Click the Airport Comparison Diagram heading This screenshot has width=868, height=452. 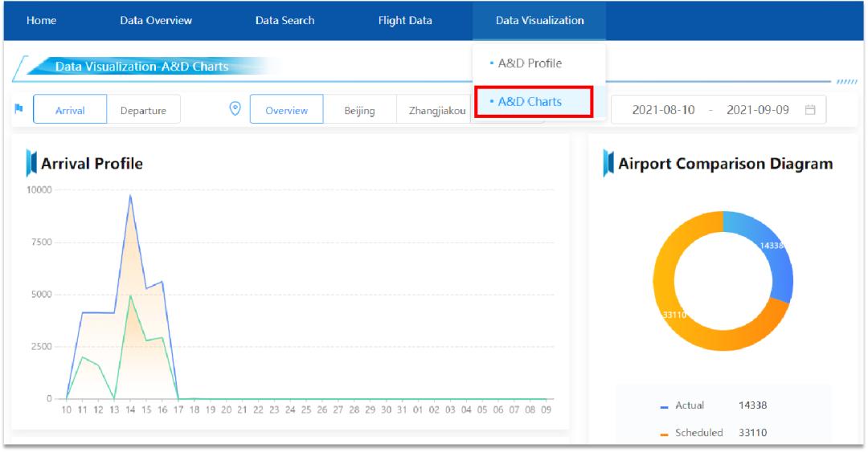pos(725,164)
